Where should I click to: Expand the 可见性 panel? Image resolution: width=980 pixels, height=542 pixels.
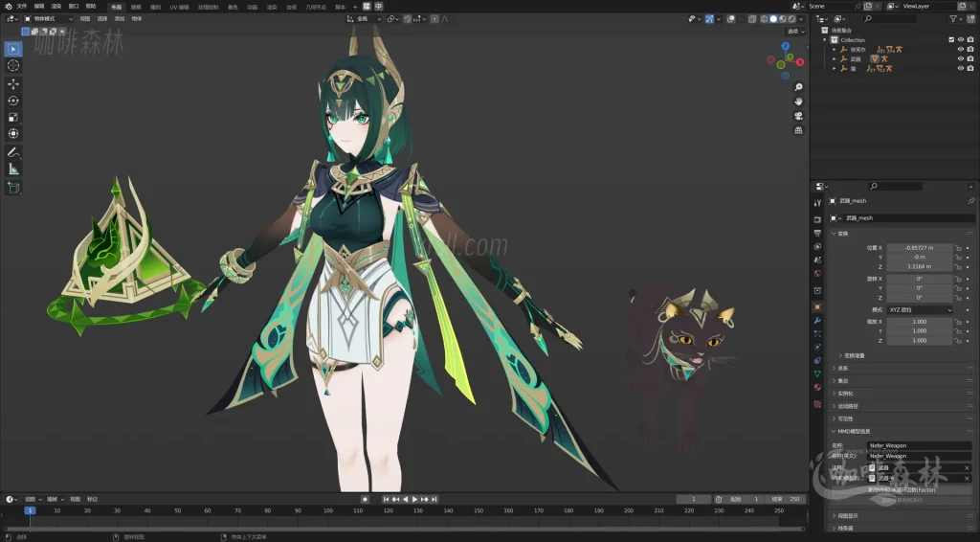(x=845, y=418)
